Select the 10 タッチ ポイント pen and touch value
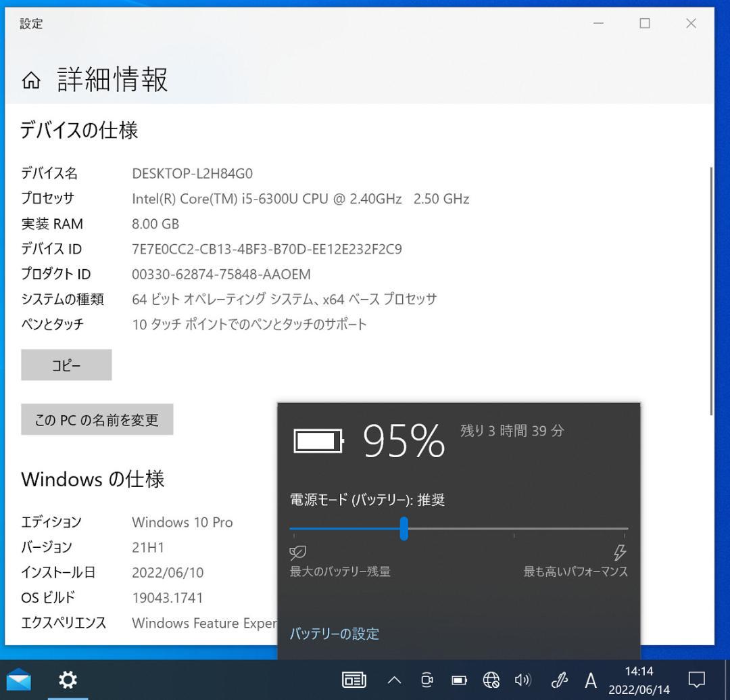 coord(249,324)
